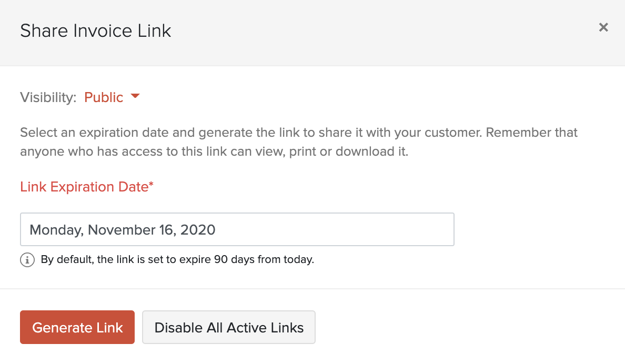Viewport: 625px width, 364px height.
Task: Click the red caret next to Public
Action: 135,96
